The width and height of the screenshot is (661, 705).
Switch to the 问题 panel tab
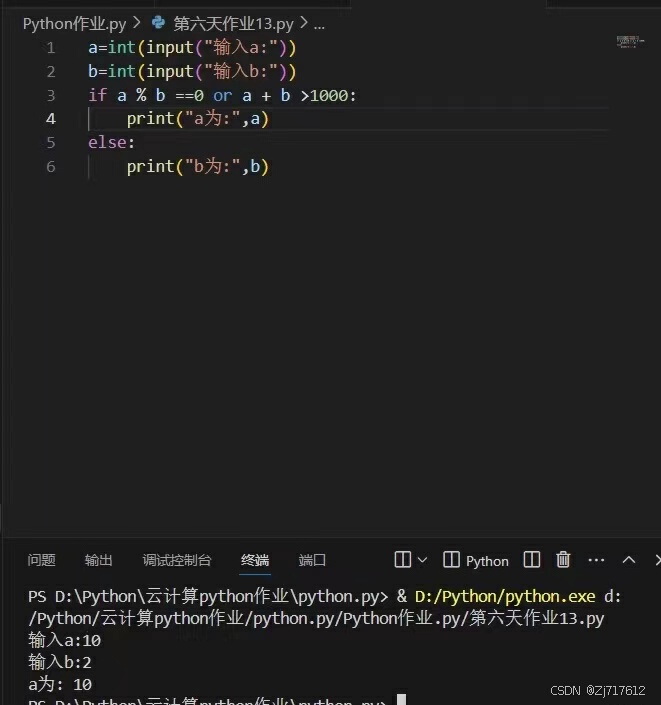(41, 560)
